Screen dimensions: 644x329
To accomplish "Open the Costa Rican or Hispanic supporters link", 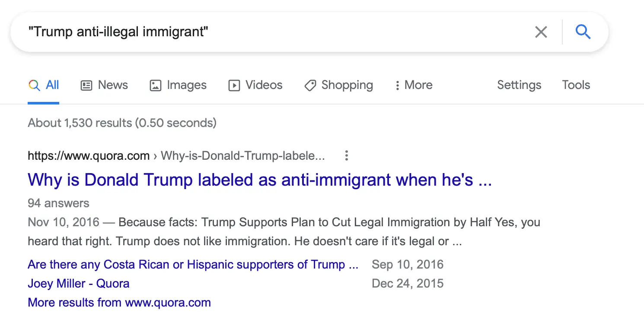I will [x=193, y=265].
